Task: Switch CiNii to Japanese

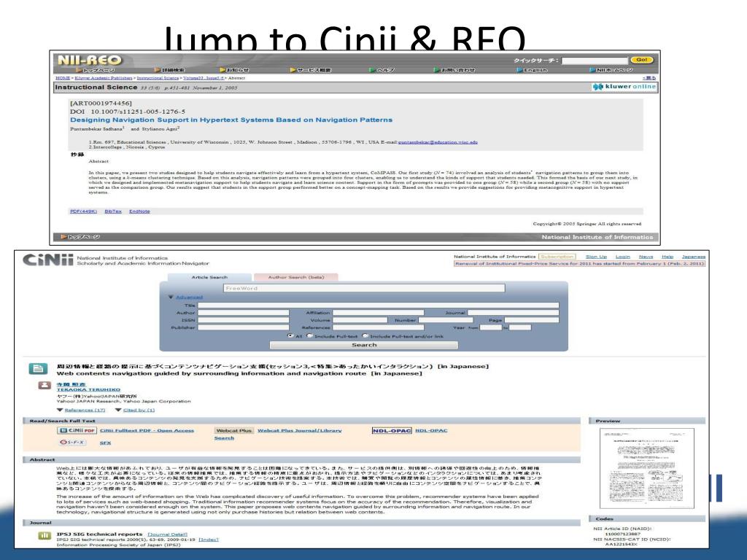Action: pyautogui.click(x=694, y=257)
